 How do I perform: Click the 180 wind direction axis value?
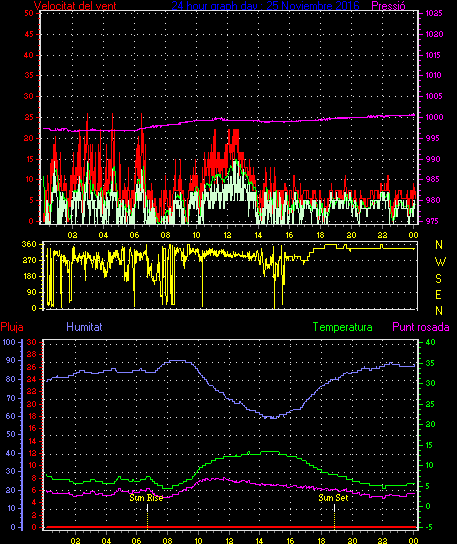point(29,276)
